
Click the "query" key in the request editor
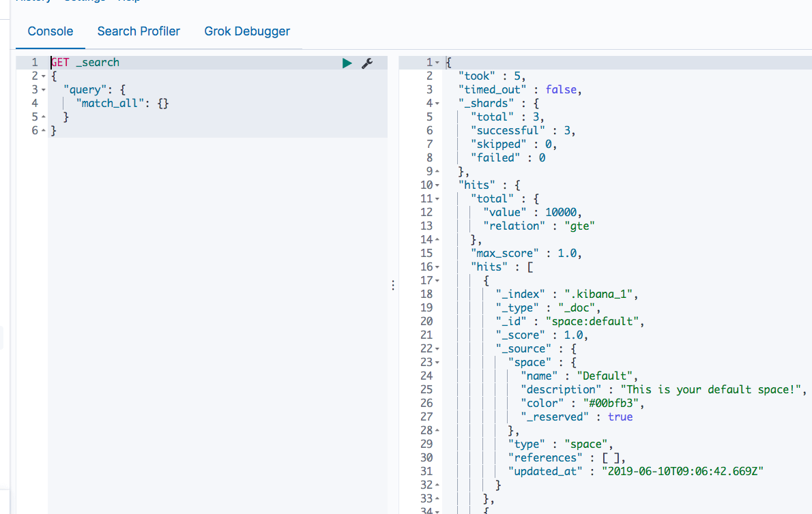(85, 90)
